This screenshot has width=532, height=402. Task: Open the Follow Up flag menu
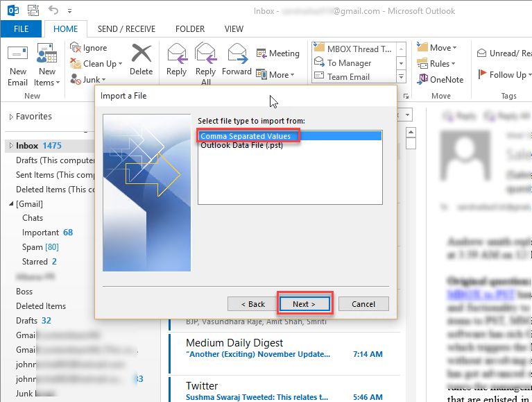click(x=504, y=74)
